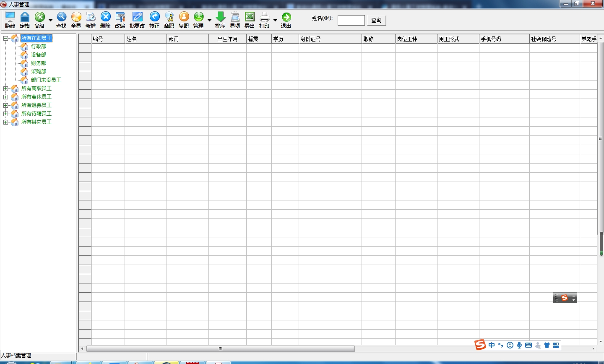
Task: Expand the 所有其它员工 tree node
Action: pos(5,122)
